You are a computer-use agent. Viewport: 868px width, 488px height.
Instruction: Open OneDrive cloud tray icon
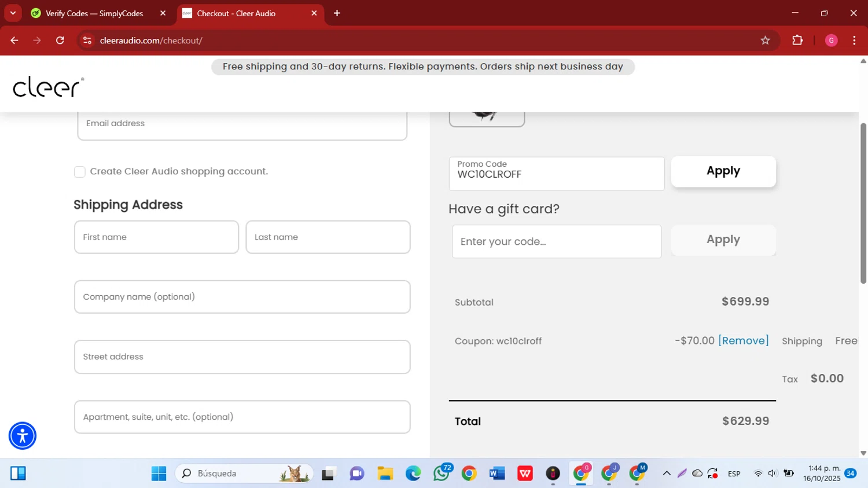coord(697,474)
